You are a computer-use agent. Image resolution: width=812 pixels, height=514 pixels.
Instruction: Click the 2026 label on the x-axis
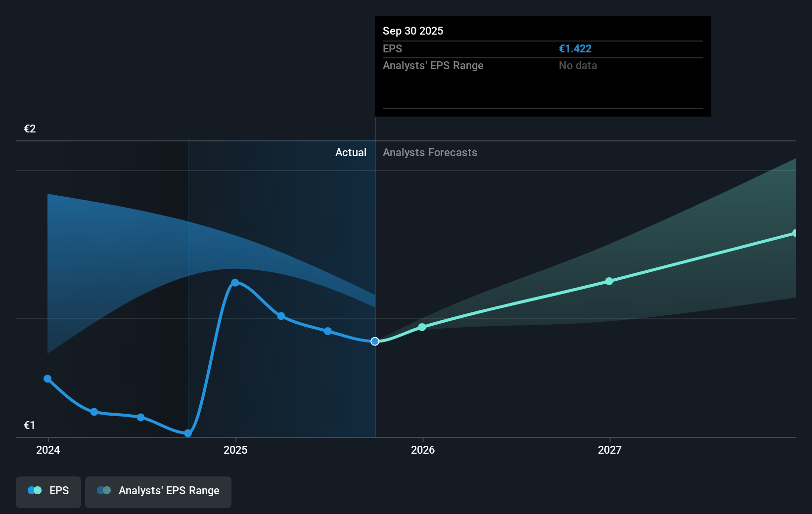click(x=422, y=450)
